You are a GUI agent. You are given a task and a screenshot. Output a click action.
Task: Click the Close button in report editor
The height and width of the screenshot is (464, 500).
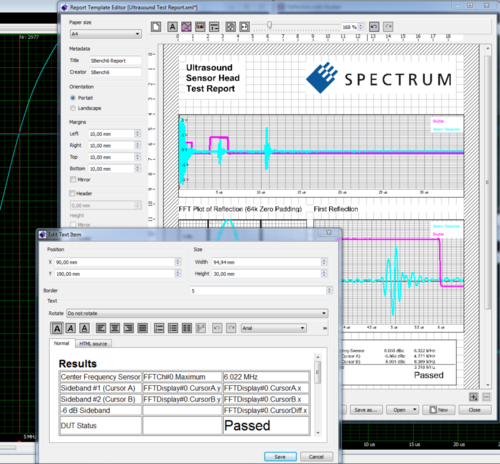click(x=475, y=410)
